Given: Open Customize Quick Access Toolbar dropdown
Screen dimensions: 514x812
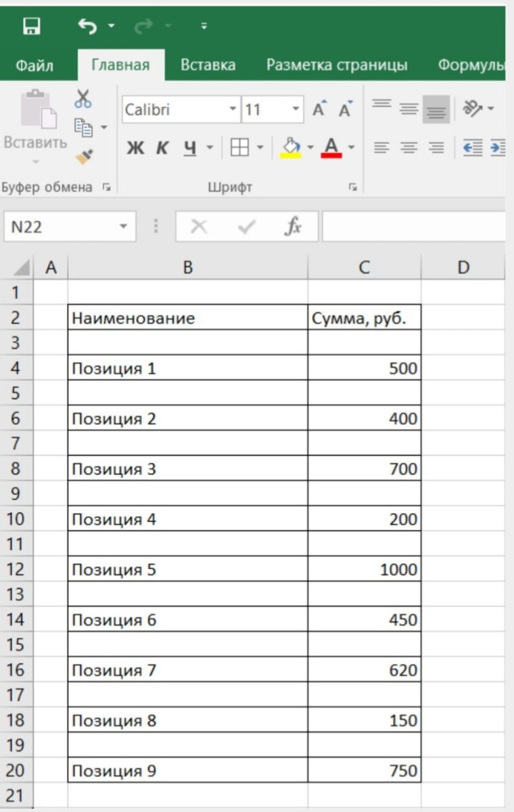Looking at the screenshot, I should (204, 27).
